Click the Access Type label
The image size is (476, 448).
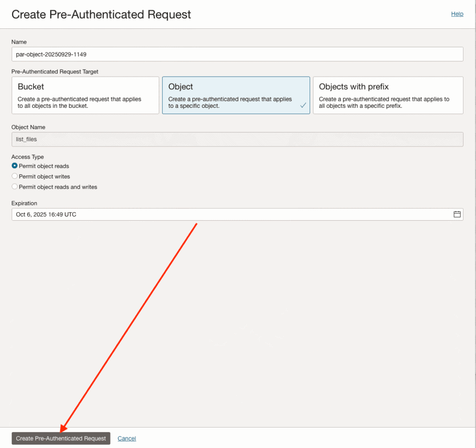coord(27,157)
